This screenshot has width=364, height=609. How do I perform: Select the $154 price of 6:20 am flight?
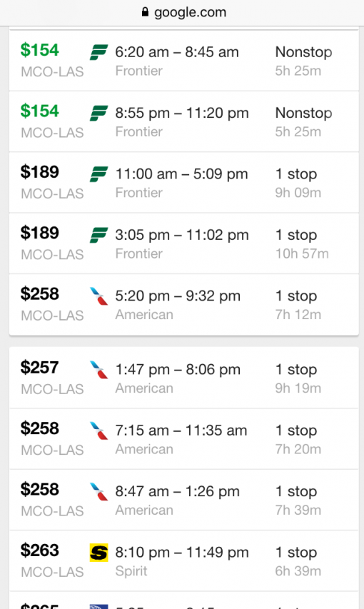point(40,50)
